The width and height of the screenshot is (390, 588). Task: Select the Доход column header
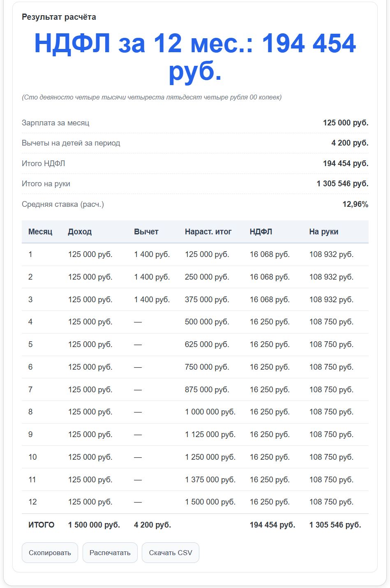(x=80, y=231)
